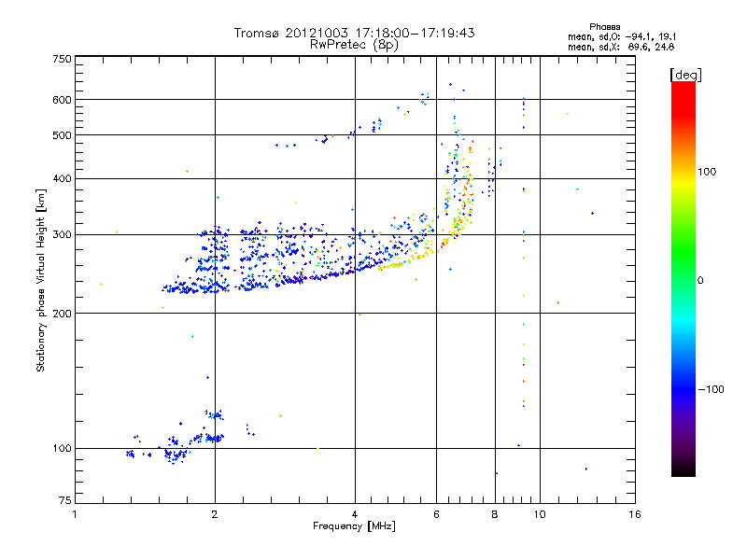Click the colorbar tick label "100"
Viewport: 747px width, 560px height.
[x=707, y=172]
